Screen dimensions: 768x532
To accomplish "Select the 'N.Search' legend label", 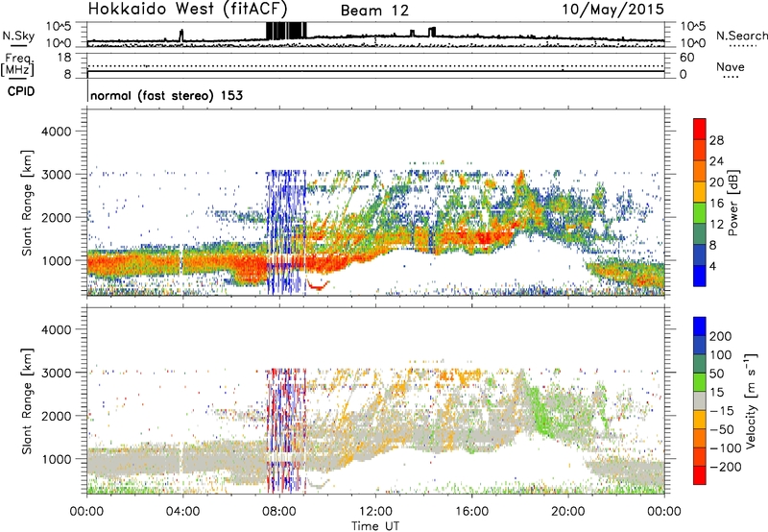I will point(741,36).
